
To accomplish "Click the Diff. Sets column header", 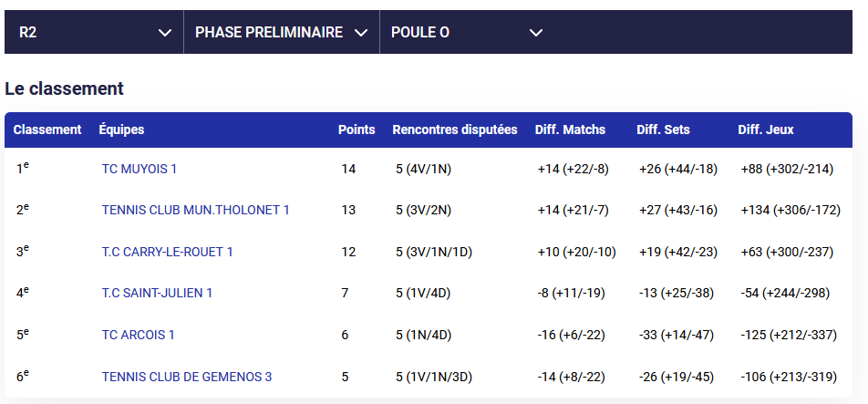I will (663, 129).
